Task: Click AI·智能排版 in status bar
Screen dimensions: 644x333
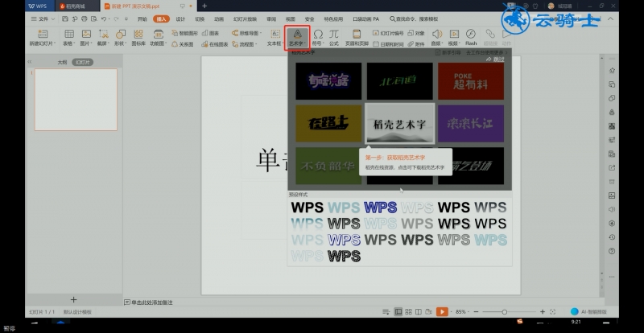Action: coord(588,312)
